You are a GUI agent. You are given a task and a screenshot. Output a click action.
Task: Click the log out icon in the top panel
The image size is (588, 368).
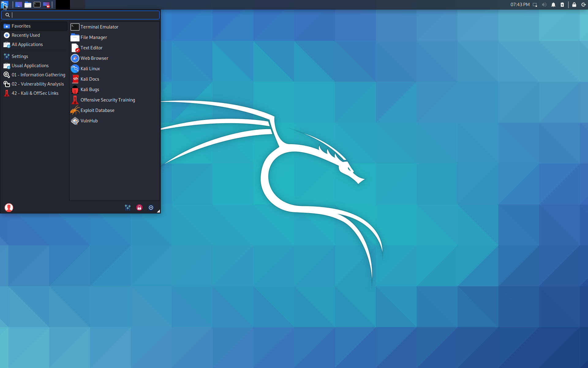click(583, 5)
